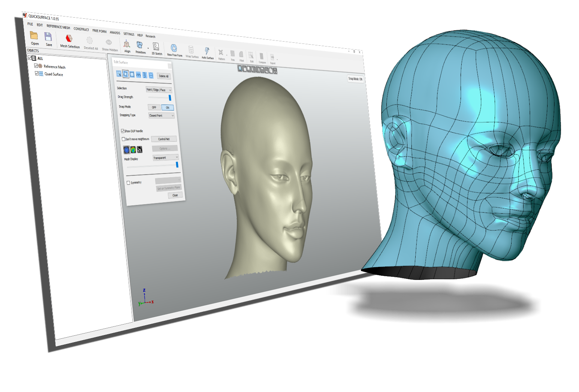Click the Export icon
Screen dimensions: 579x392
[272, 58]
